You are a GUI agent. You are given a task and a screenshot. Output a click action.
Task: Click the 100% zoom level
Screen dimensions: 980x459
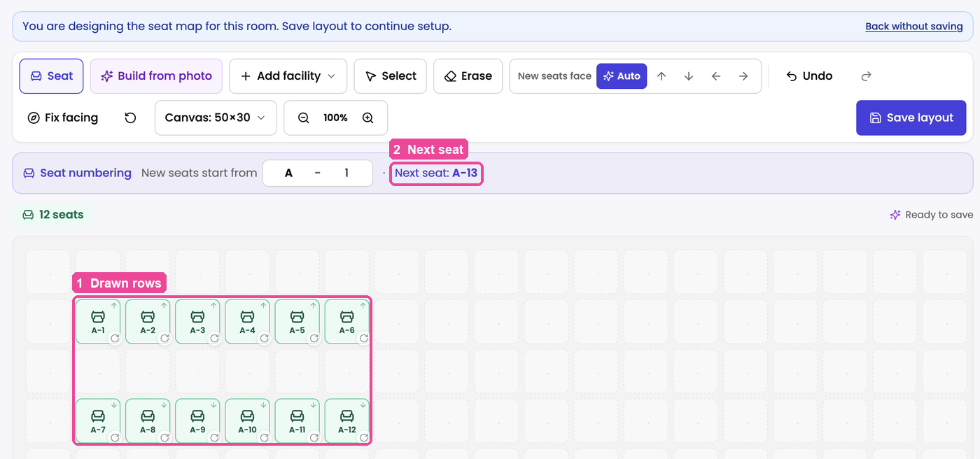pyautogui.click(x=336, y=118)
